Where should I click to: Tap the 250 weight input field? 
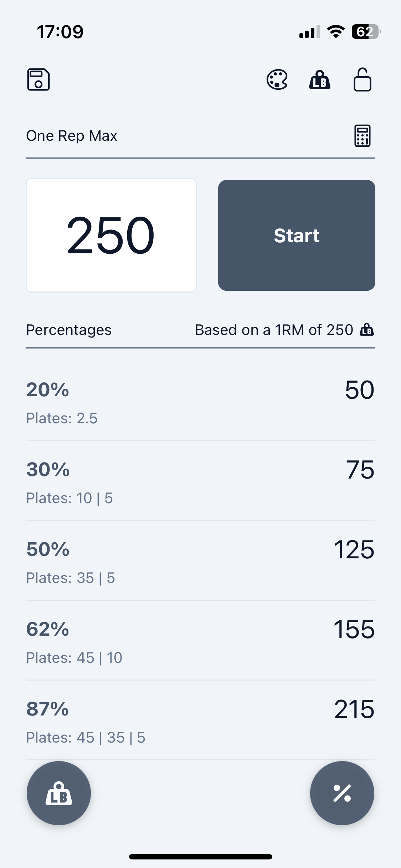tap(111, 236)
